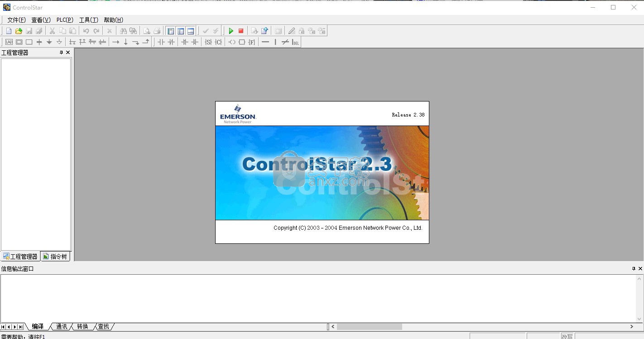Image resolution: width=644 pixels, height=339 pixels.
Task: Click the 改写 status bar indicator
Action: [567, 336]
